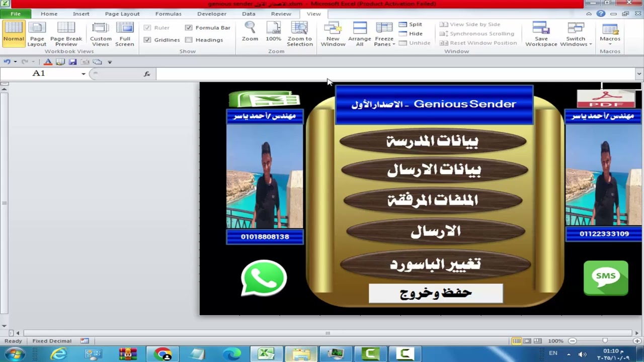Click the zoom out minus button
The width and height of the screenshot is (644, 362).
pyautogui.click(x=572, y=341)
